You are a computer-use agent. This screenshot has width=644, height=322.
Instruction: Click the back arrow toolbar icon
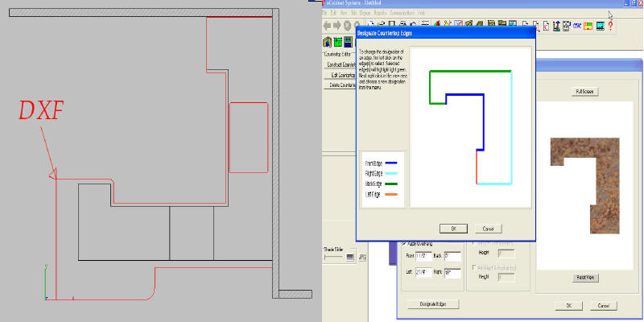coord(327,26)
